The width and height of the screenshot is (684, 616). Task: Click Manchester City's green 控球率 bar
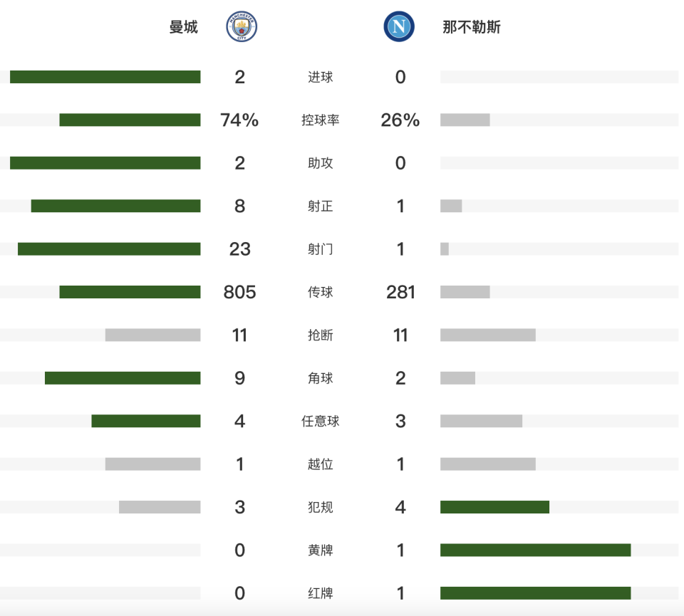click(x=130, y=120)
